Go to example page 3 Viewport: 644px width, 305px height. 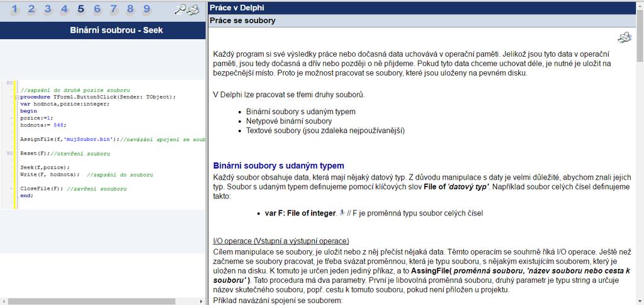pyautogui.click(x=48, y=9)
